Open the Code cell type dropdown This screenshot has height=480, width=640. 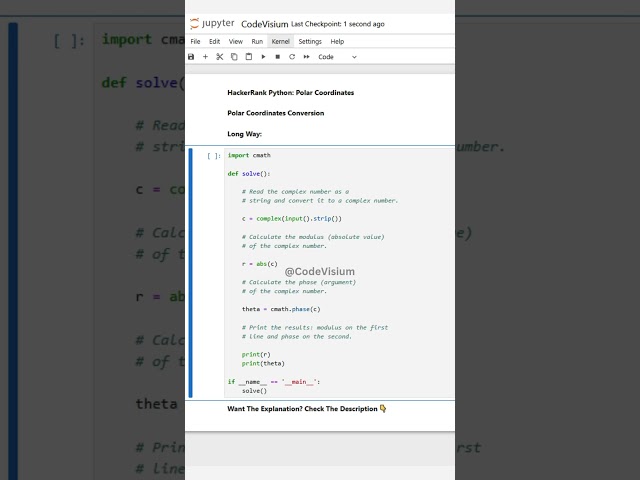337,57
